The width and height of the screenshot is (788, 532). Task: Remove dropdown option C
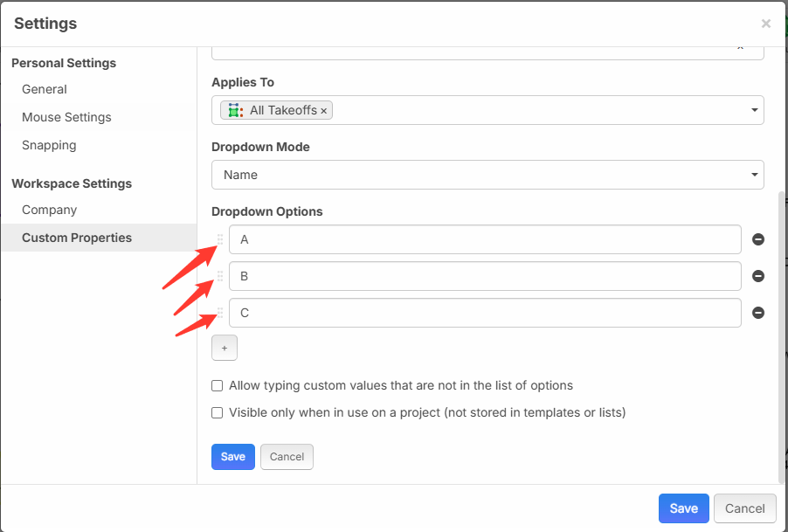(758, 313)
